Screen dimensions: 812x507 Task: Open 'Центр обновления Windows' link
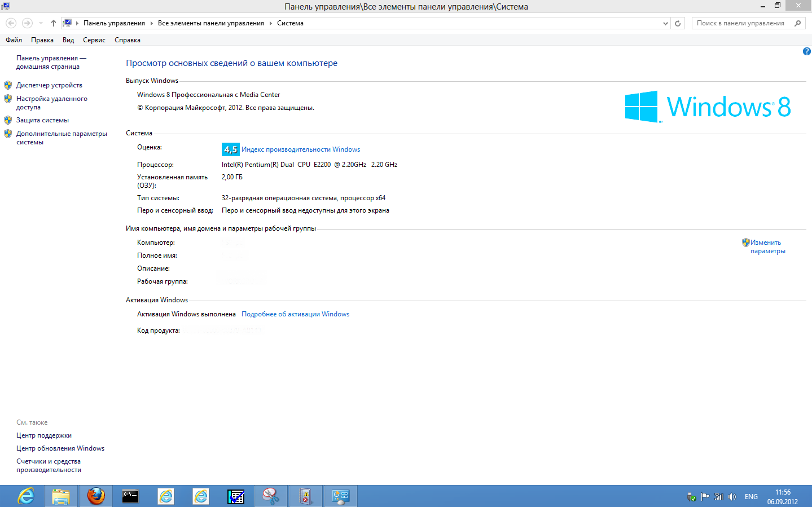pyautogui.click(x=60, y=448)
